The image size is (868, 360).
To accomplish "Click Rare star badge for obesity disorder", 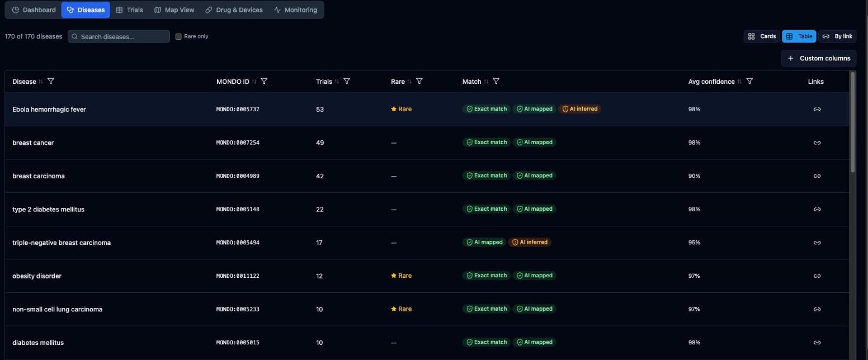I will (x=401, y=276).
